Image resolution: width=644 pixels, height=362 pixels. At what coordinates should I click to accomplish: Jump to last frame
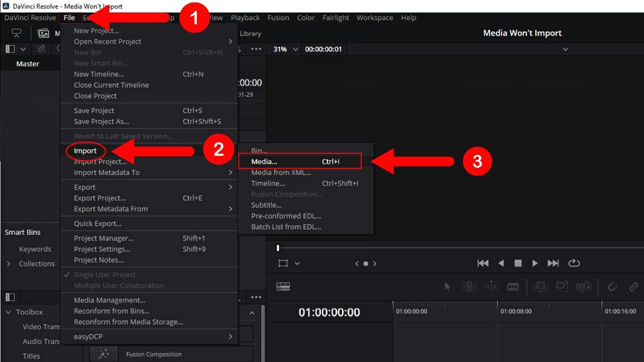point(553,263)
